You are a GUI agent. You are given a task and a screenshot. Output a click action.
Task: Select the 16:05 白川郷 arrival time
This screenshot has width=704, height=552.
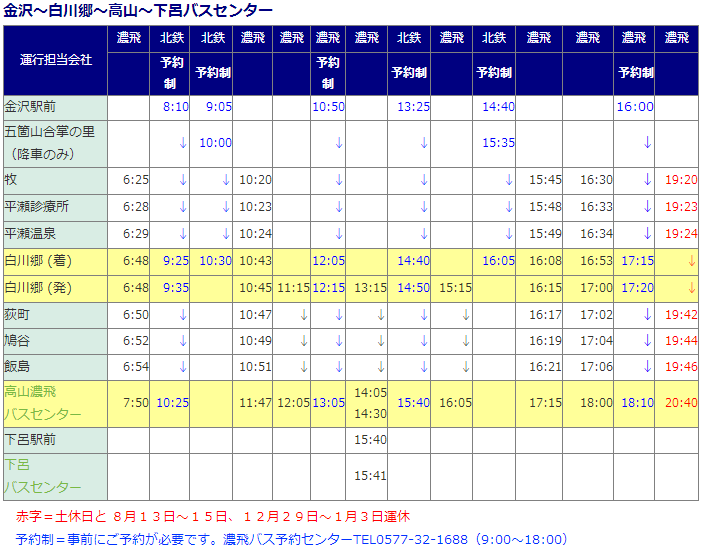[x=498, y=261]
